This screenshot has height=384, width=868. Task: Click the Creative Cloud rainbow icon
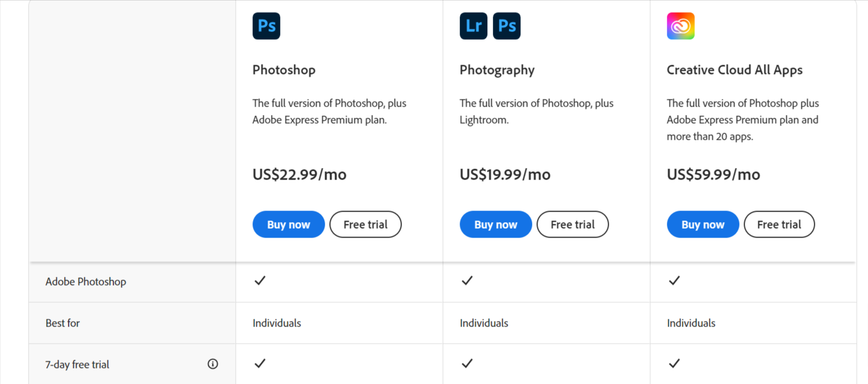(681, 26)
